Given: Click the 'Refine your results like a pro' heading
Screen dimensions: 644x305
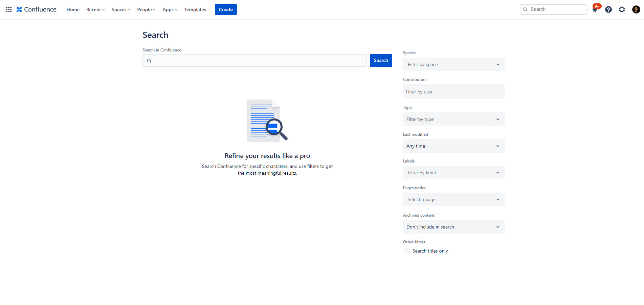Looking at the screenshot, I should click(x=267, y=156).
